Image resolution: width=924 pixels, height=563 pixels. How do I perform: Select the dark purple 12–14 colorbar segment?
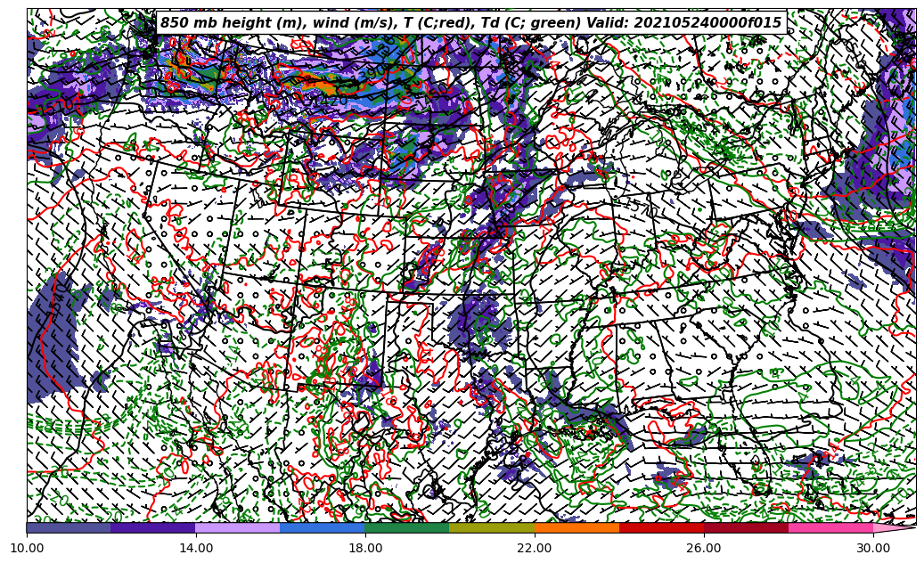(153, 527)
